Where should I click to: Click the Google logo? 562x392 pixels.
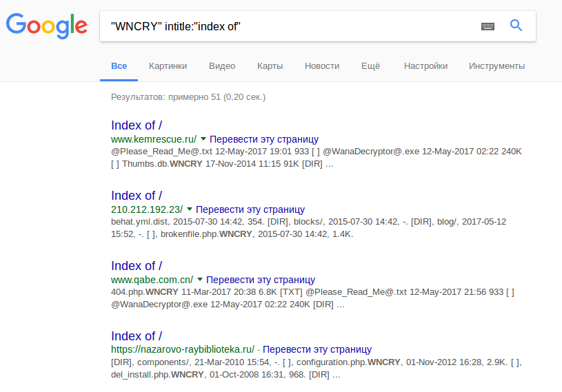(47, 26)
